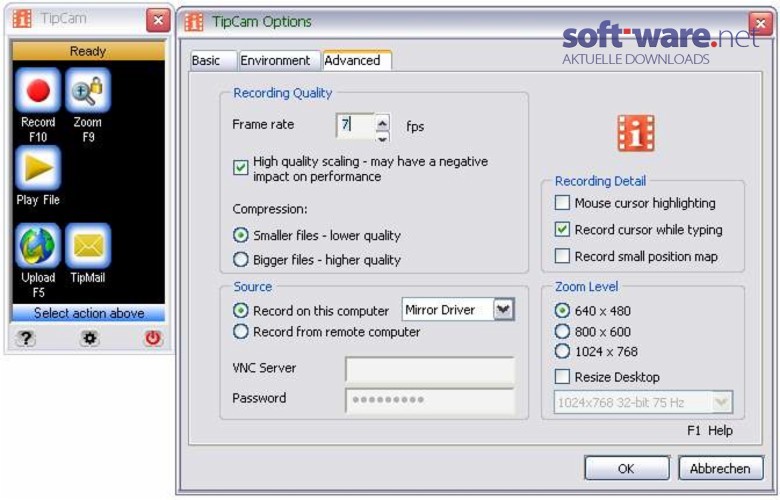This screenshot has height=500, width=780.
Task: Click the VNC Server input field
Action: [x=430, y=369]
